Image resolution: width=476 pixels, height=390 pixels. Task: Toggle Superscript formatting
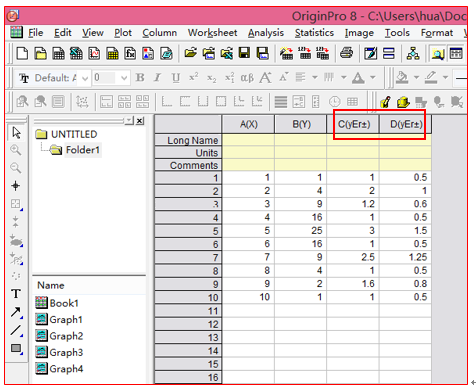click(194, 77)
